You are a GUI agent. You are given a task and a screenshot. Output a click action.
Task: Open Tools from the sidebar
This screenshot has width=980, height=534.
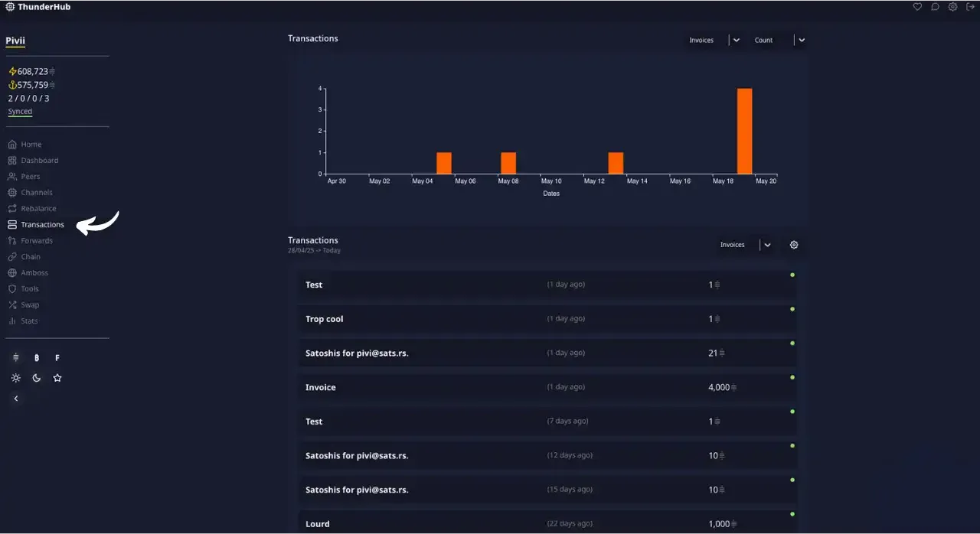23,289
